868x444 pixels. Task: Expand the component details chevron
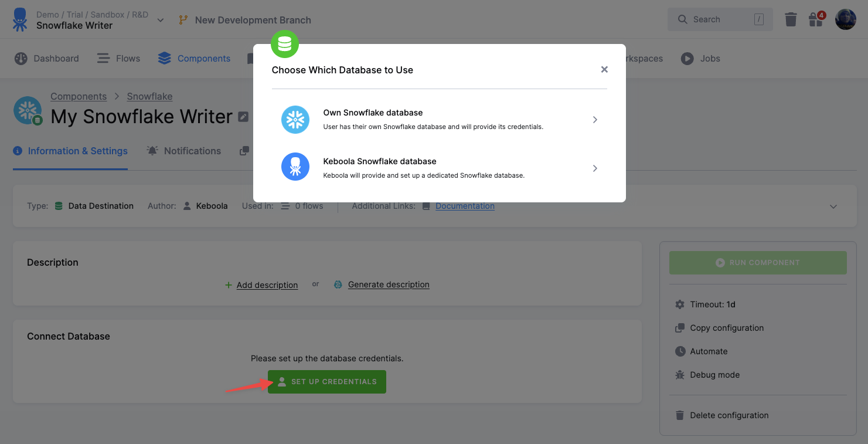pyautogui.click(x=833, y=206)
